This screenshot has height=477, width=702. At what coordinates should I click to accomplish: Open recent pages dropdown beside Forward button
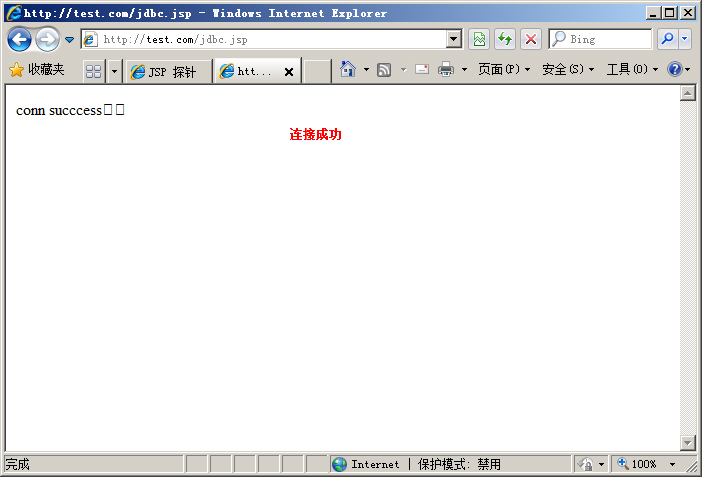point(69,39)
